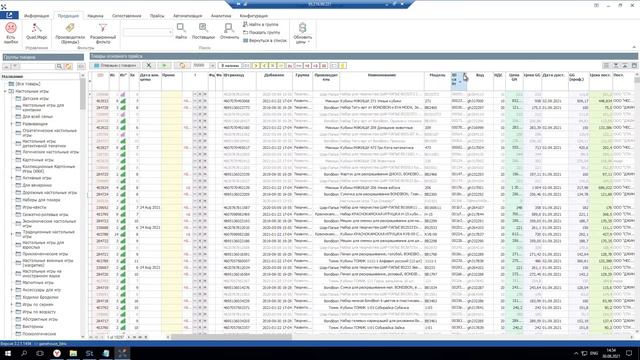Click the grid horizontal scrollbar
The image size is (640, 360).
tap(231, 337)
